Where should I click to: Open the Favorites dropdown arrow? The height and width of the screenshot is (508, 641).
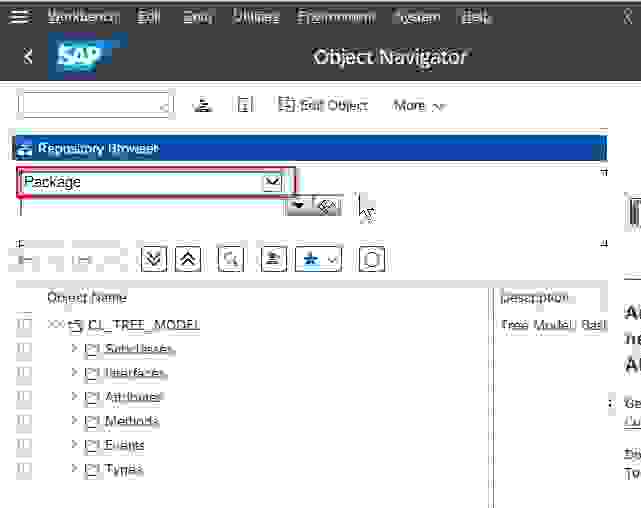pos(333,259)
